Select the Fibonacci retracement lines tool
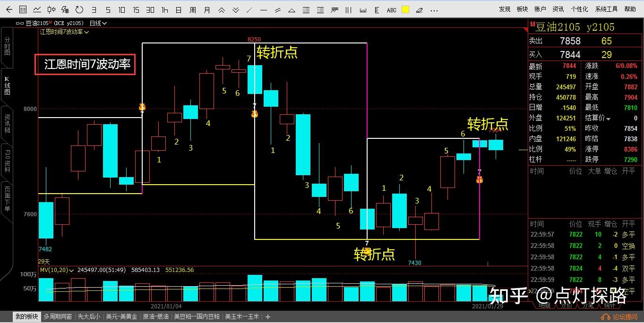Image resolution: width=644 pixels, height=323 pixels. [306, 9]
